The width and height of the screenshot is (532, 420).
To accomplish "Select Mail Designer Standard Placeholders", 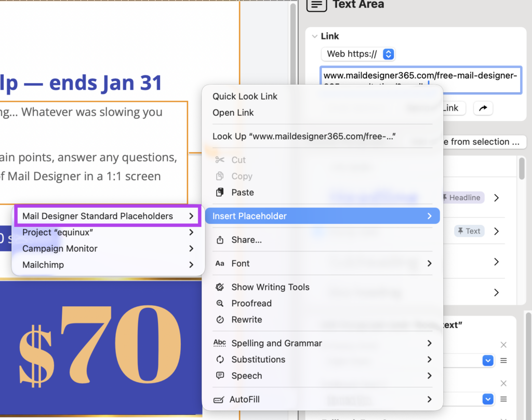I will coord(104,215).
